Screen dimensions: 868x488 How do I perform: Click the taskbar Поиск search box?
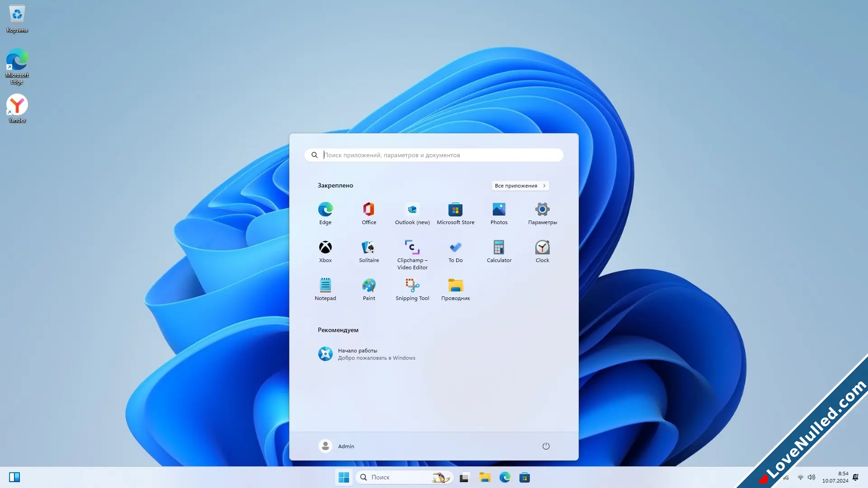click(405, 477)
